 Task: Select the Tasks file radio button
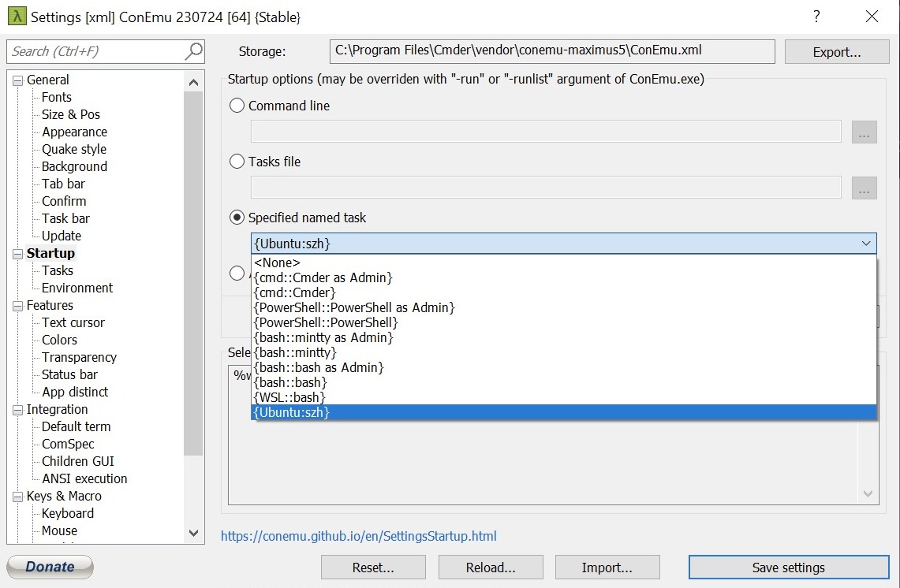pos(237,162)
